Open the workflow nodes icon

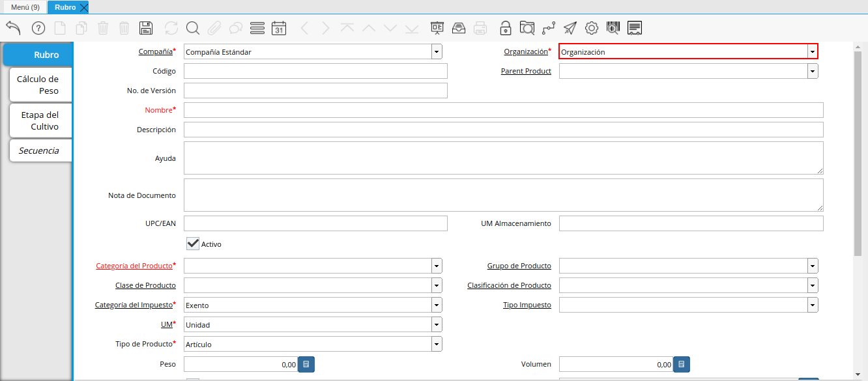[549, 28]
